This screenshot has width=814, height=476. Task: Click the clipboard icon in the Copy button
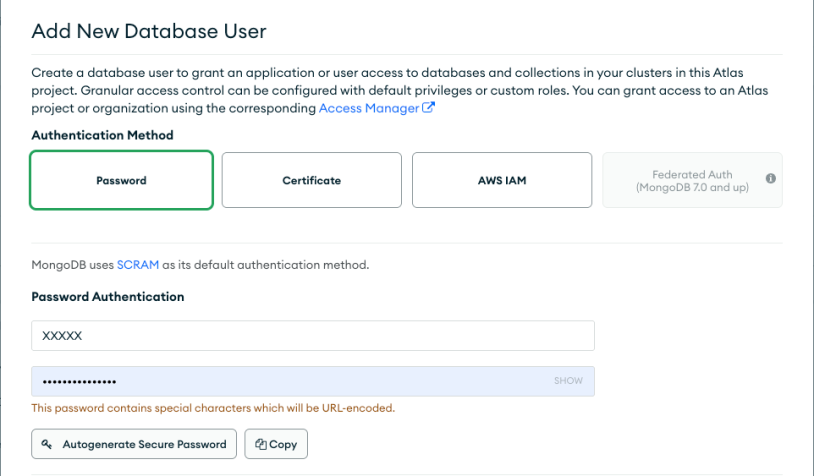(x=261, y=444)
